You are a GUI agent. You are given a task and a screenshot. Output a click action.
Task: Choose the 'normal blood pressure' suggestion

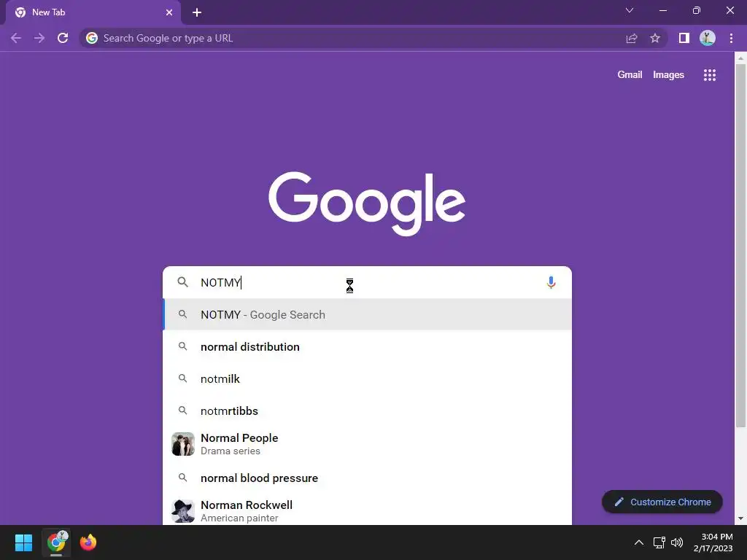(367, 478)
